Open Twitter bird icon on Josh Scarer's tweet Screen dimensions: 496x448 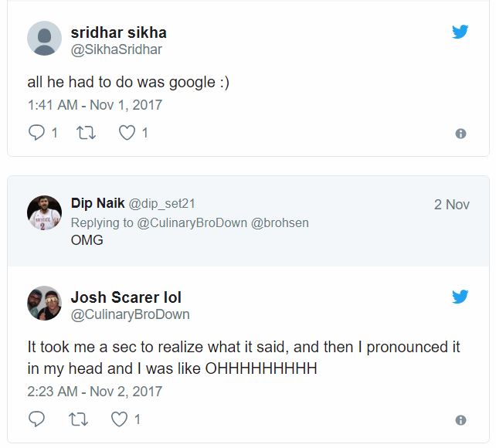460,297
